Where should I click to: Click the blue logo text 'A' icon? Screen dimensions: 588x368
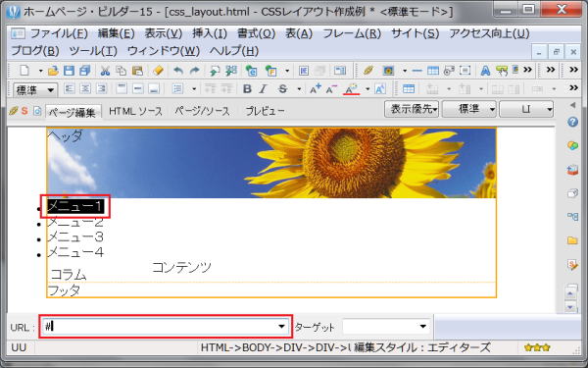tap(485, 71)
